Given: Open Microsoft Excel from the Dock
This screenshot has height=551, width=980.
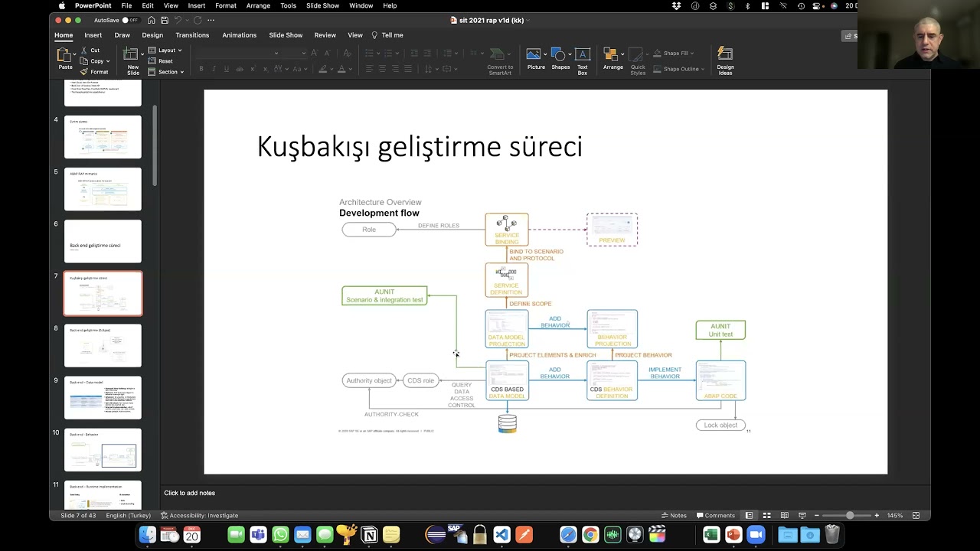Looking at the screenshot, I should coord(711,535).
